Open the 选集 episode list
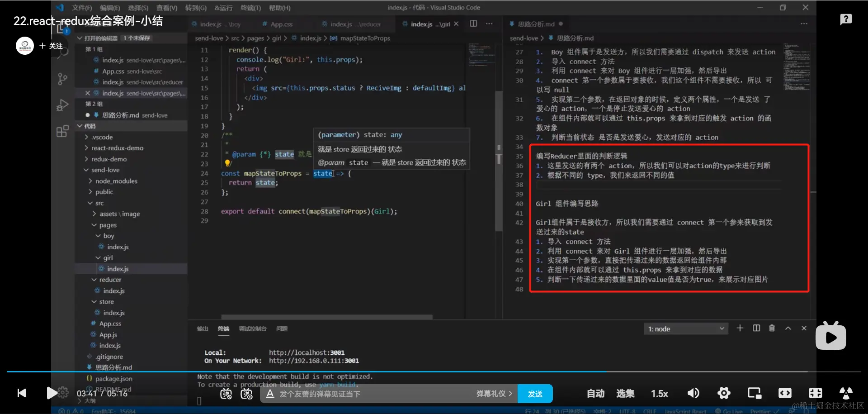Screen dimensions: 868x414 pyautogui.click(x=625, y=394)
